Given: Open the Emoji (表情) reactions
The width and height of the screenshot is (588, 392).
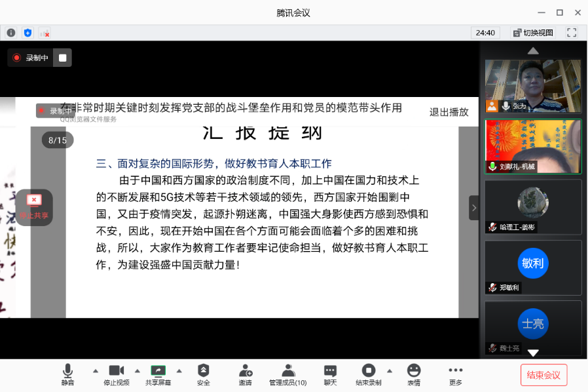Looking at the screenshot, I should [x=414, y=375].
